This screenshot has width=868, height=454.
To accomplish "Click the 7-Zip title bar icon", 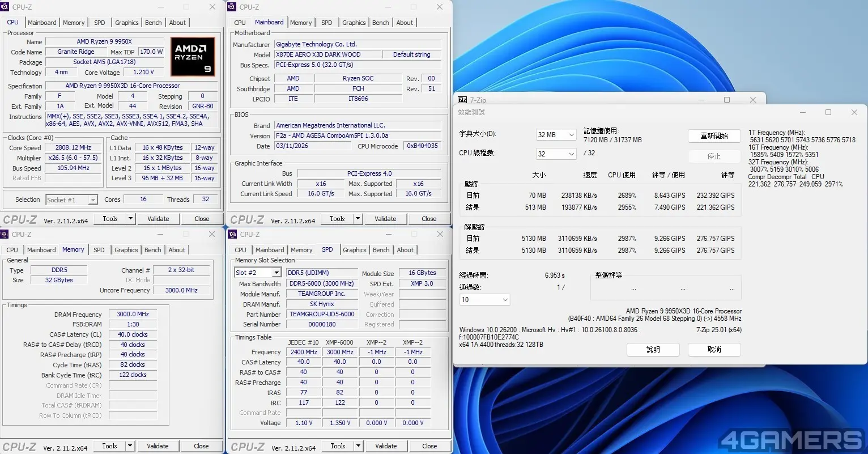I will tap(462, 100).
